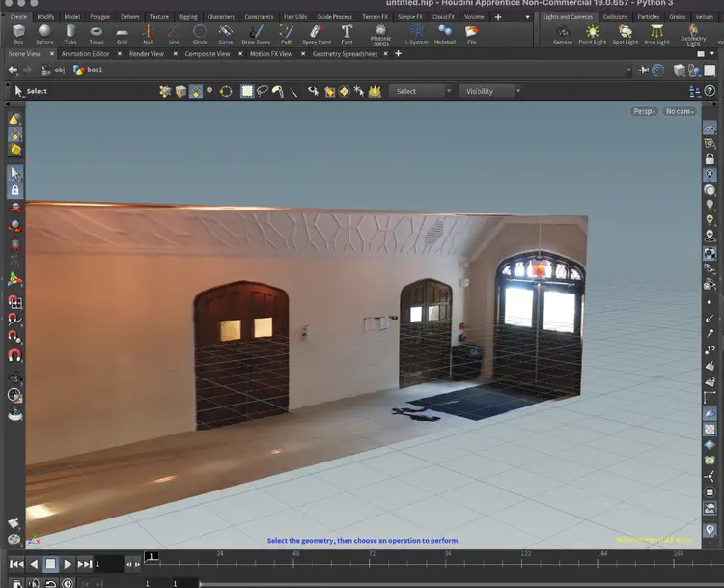
Task: Open the Create shelf tab
Action: 18,17
